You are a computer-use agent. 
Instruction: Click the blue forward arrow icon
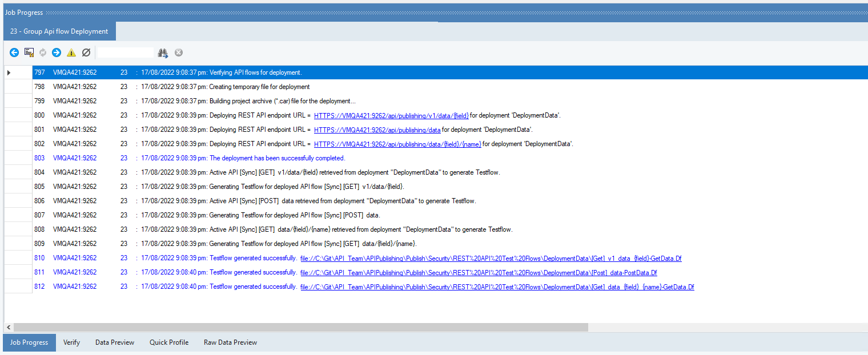coord(57,53)
